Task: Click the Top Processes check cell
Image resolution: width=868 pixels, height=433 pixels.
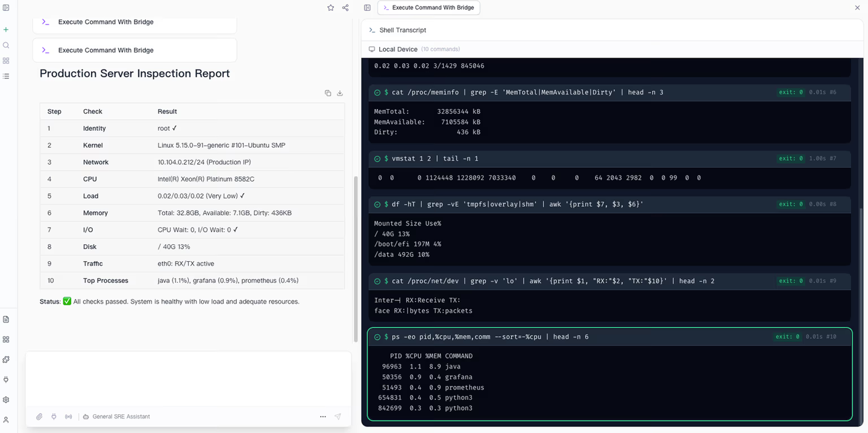Action: click(x=105, y=280)
